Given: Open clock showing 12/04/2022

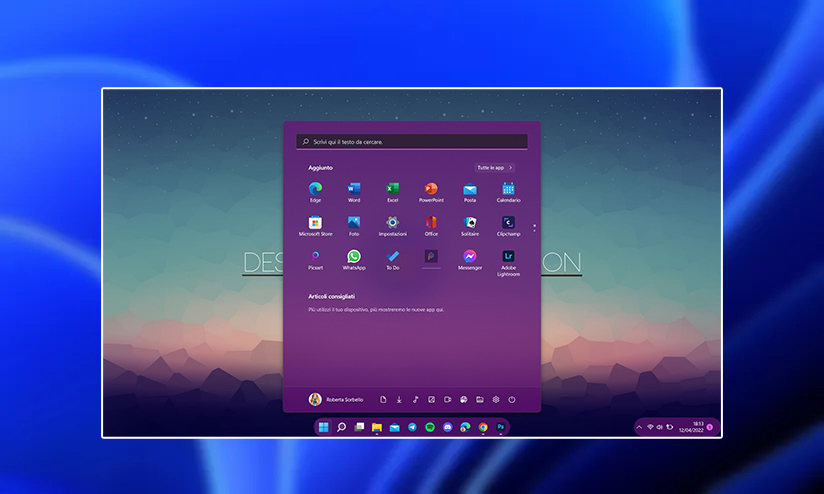Looking at the screenshot, I should pyautogui.click(x=691, y=427).
